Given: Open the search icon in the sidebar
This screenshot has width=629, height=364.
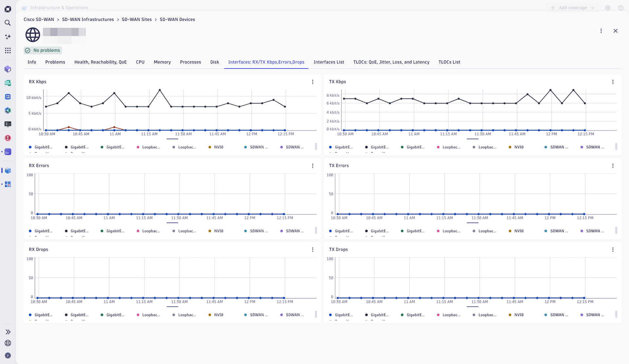Looking at the screenshot, I should (8, 23).
